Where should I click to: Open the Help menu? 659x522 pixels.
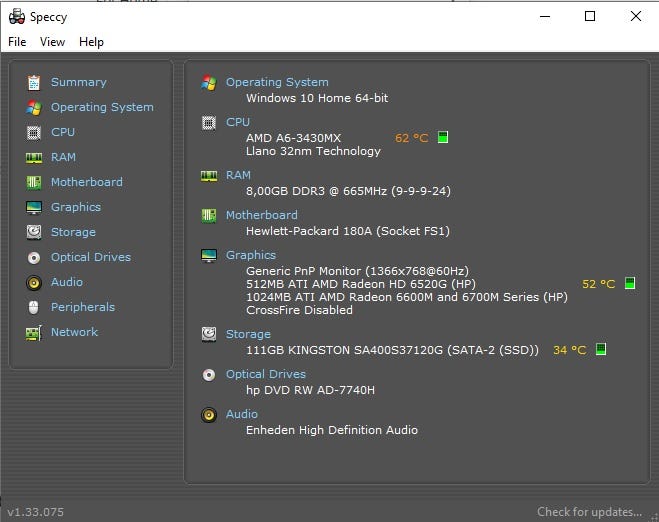pos(91,42)
